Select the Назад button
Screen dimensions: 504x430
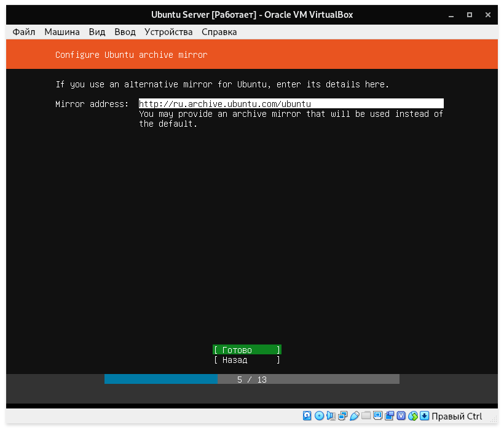(246, 360)
